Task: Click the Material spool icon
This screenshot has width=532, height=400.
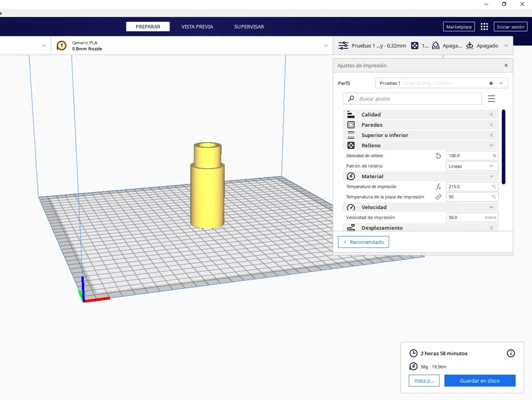Action: coord(350,176)
